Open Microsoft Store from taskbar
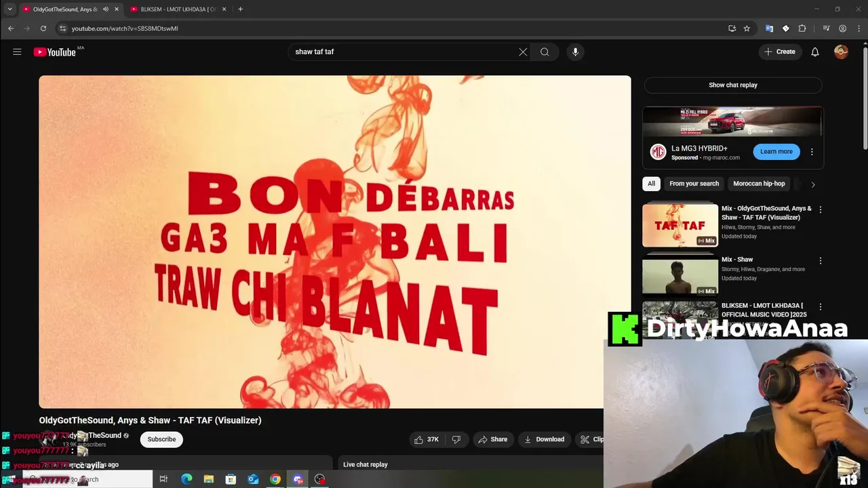The width and height of the screenshot is (868, 488). pyautogui.click(x=231, y=479)
